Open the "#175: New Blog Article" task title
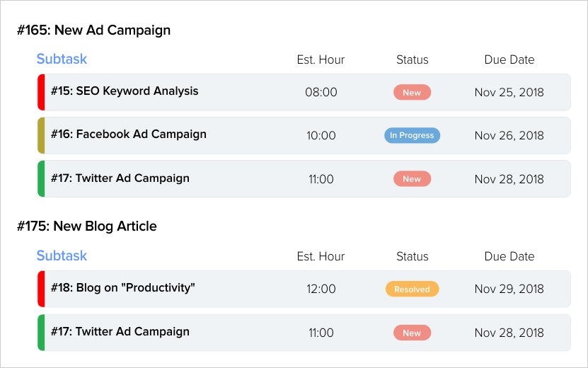Viewport: 588px width, 368px height. tap(87, 226)
